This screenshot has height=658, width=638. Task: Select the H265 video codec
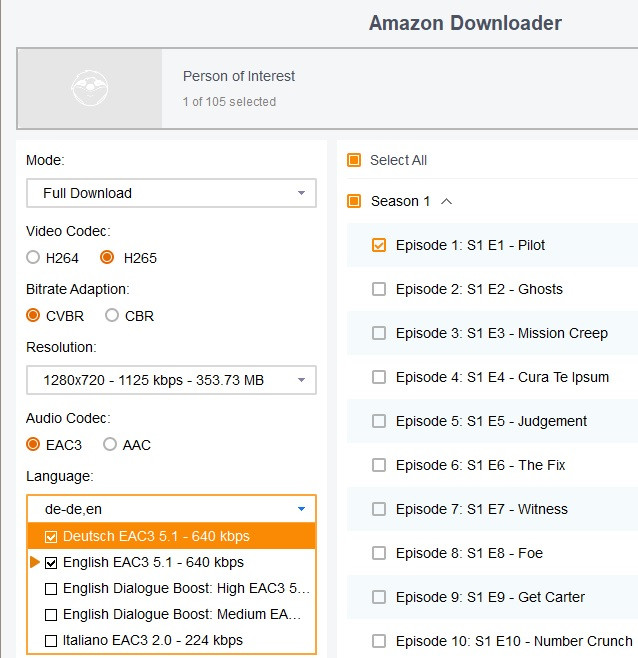tap(107, 258)
